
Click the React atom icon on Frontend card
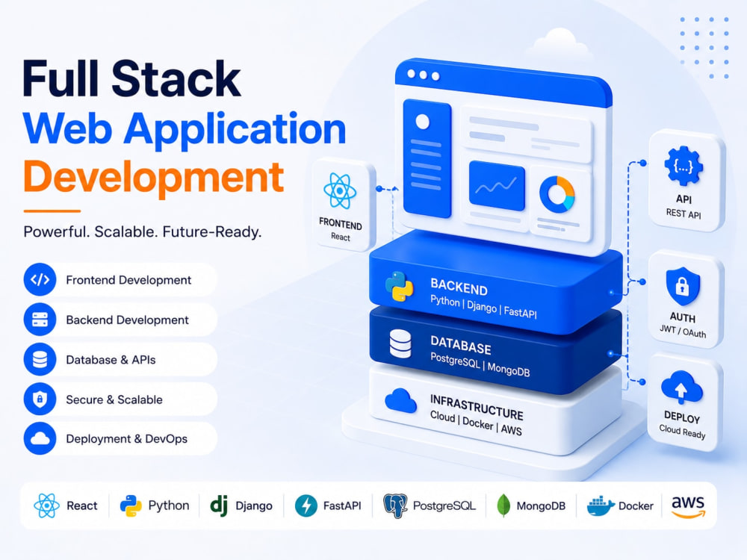tap(340, 190)
